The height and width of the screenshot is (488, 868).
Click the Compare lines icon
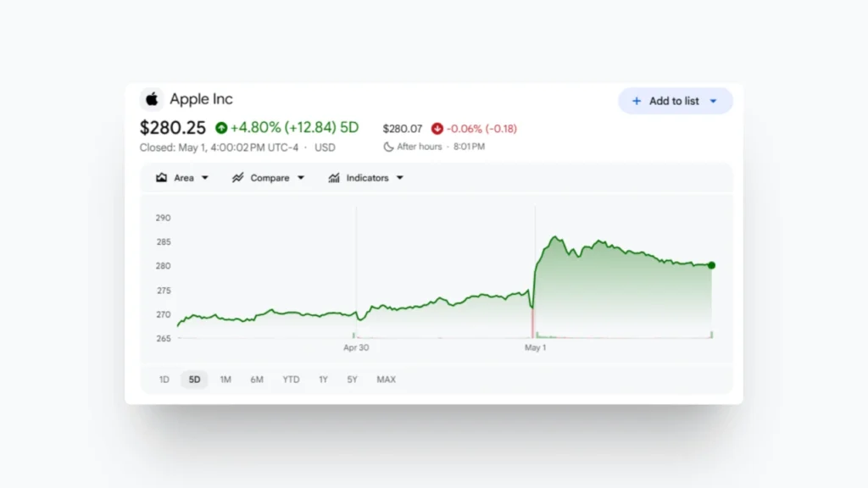(237, 178)
